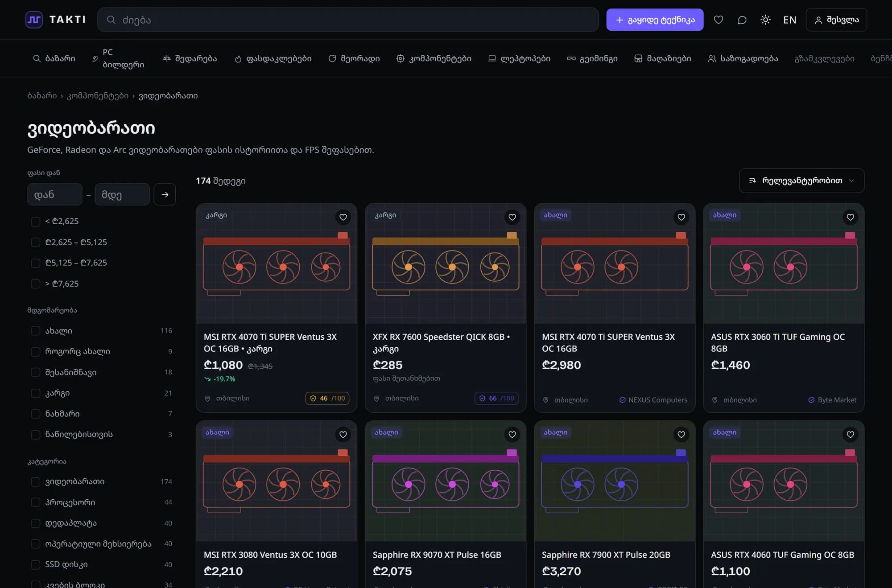This screenshot has height=588, width=892.
Task: Enable the შესანიშნავი condition filter
Action: tap(36, 372)
